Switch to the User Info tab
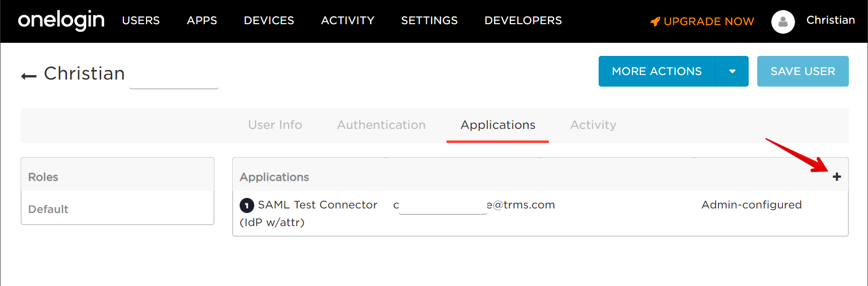 coord(275,125)
